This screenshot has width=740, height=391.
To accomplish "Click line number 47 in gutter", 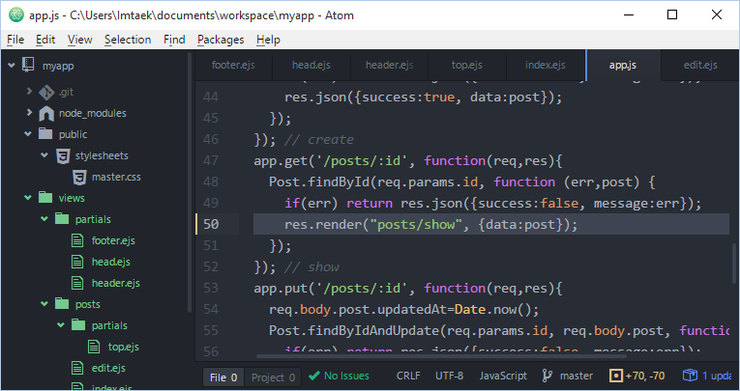I will 210,161.
